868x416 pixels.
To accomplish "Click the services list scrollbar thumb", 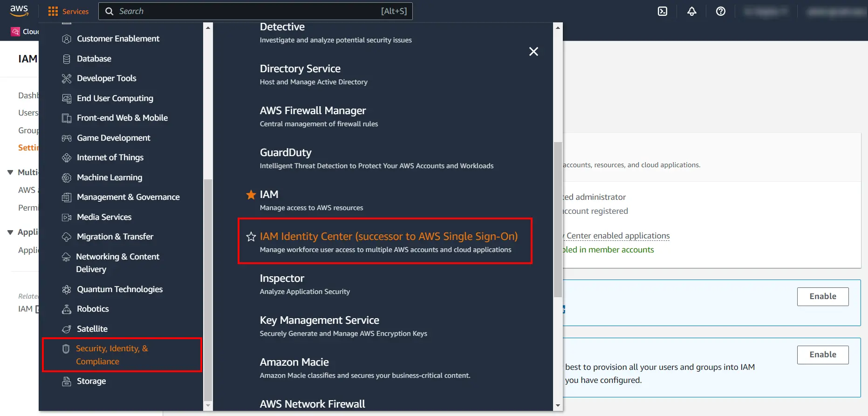I will [558, 219].
